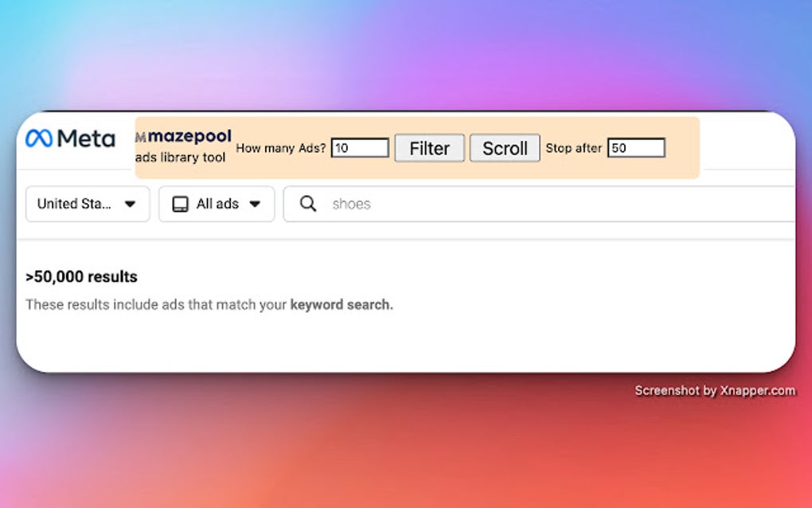This screenshot has width=812, height=508.
Task: Click the search icon inside the shoes field
Action: (x=306, y=204)
